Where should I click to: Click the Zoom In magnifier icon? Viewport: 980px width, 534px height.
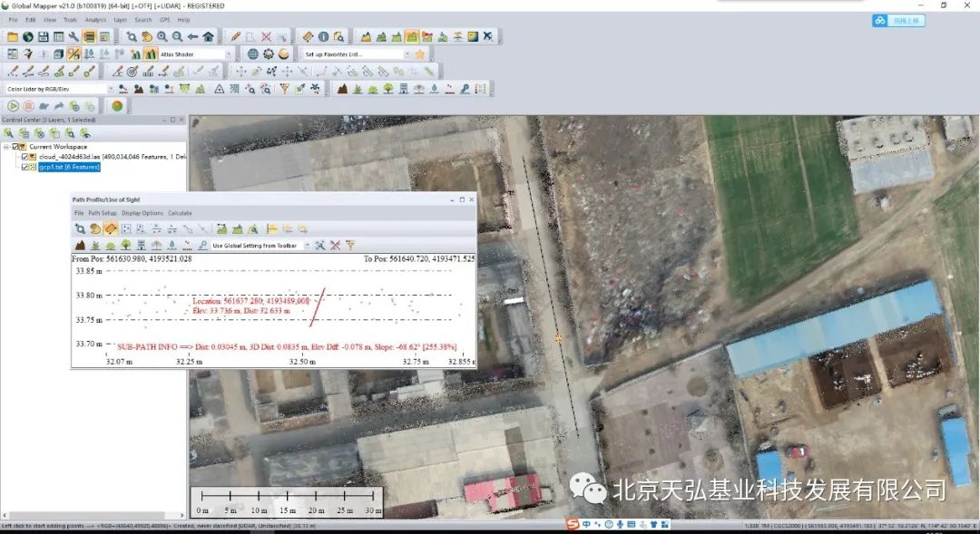click(162, 37)
